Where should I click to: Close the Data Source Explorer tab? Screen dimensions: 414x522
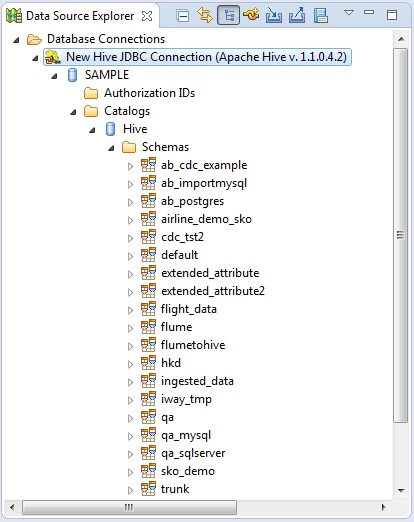(147, 16)
